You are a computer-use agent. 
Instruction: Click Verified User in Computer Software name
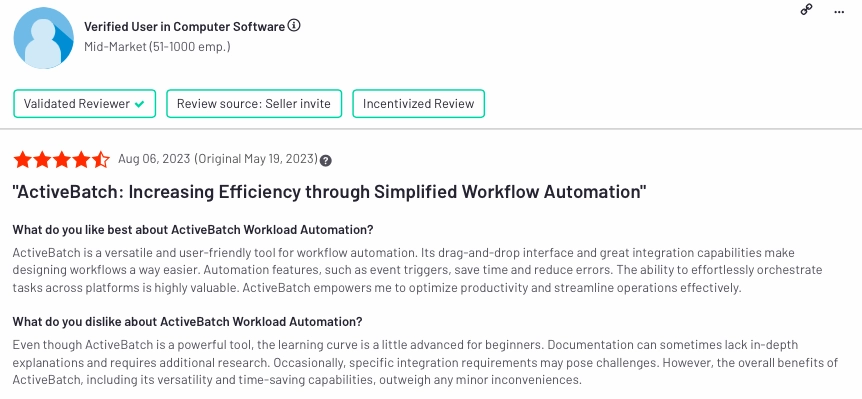(x=184, y=26)
